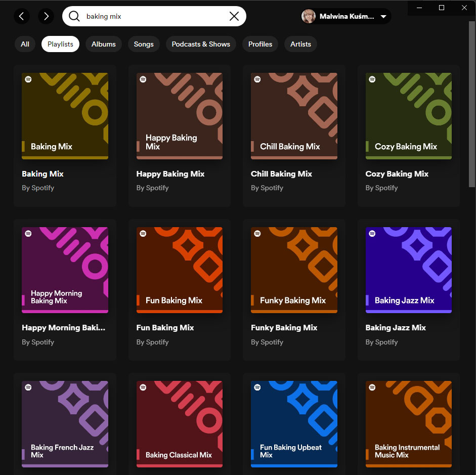Viewport: 476px width, 475px height.
Task: Switch to the Profiles filter
Action: [x=260, y=44]
